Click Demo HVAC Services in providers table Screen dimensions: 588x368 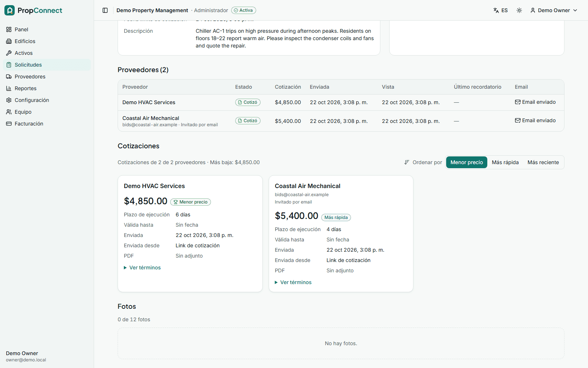(149, 102)
